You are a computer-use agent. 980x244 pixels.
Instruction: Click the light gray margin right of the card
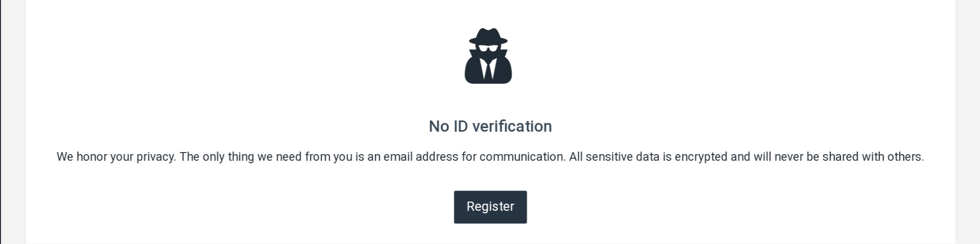967,122
